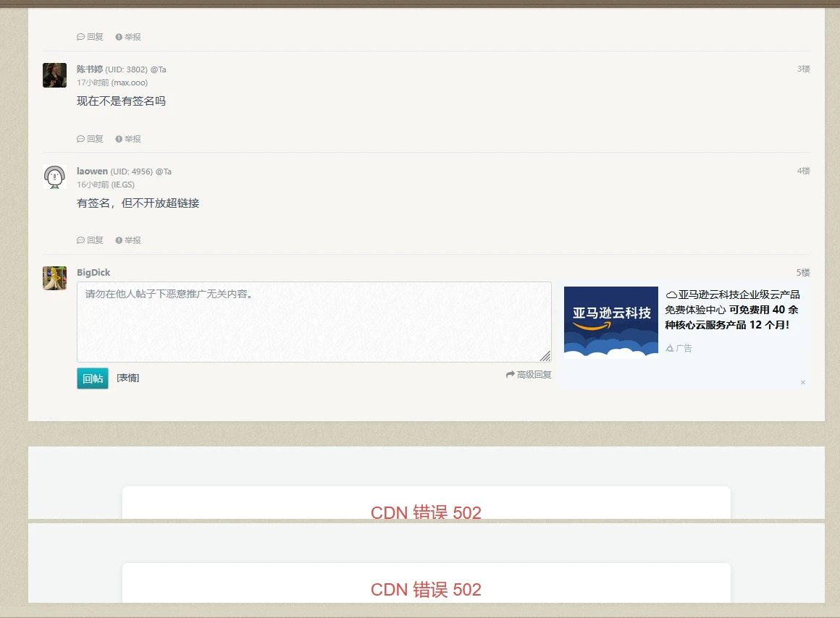Open the laowen username link

[92, 172]
